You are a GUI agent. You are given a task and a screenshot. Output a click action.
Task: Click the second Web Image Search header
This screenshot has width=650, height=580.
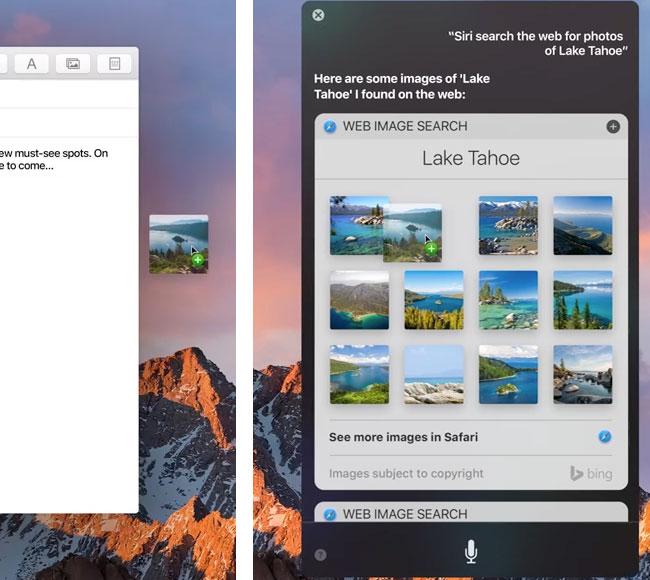coord(471,513)
